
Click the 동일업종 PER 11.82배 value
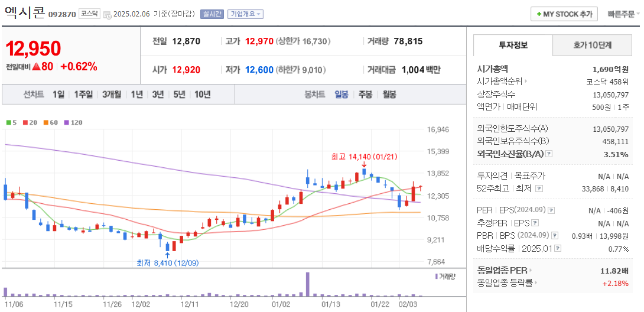(614, 271)
